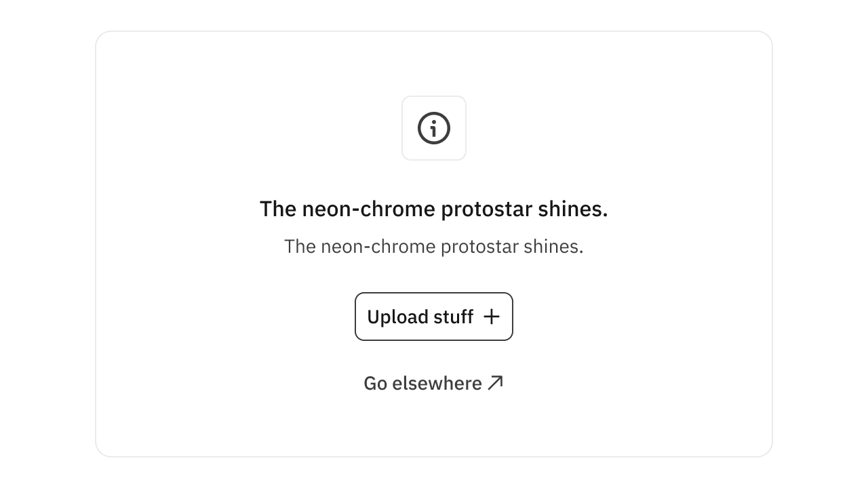The height and width of the screenshot is (488, 868).
Task: Click the plus icon in Upload button
Action: 492,317
